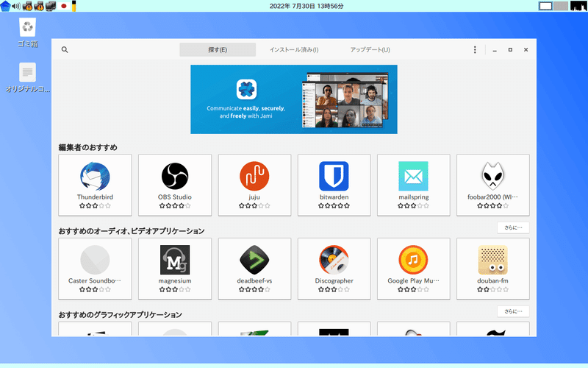Click さらに… for graphics applications

coord(513,311)
